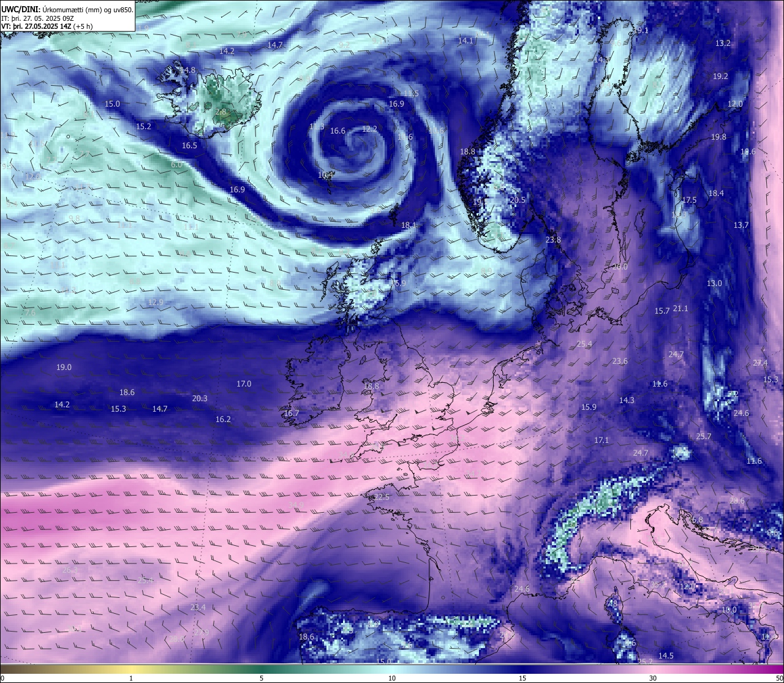The image size is (784, 683).
Task: Click the 10.4 value below the spiral
Action: (325, 175)
